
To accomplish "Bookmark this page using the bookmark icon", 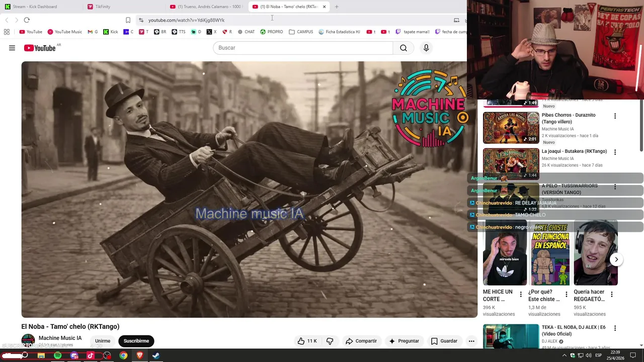I will coord(128,20).
